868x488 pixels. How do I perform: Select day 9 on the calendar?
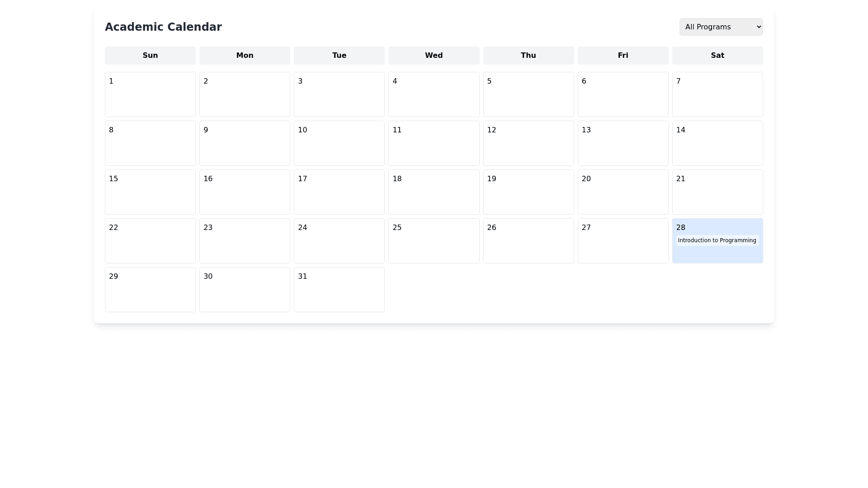(245, 143)
